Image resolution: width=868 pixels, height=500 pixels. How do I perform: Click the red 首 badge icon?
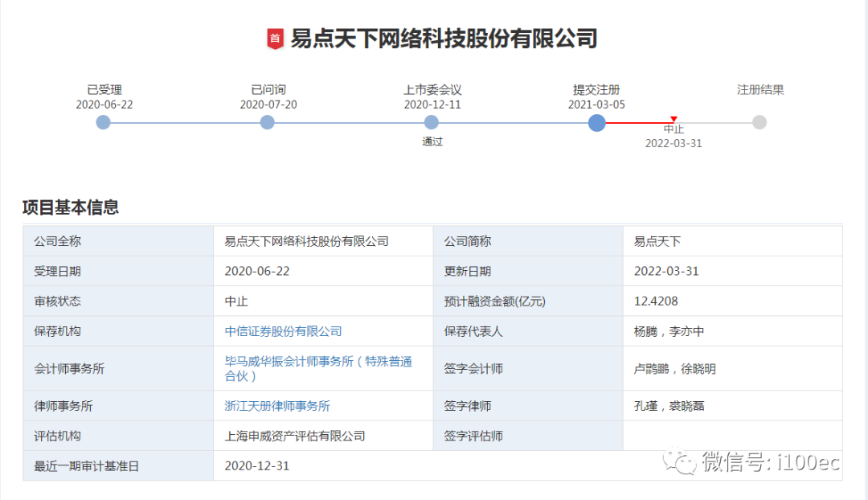coord(275,39)
